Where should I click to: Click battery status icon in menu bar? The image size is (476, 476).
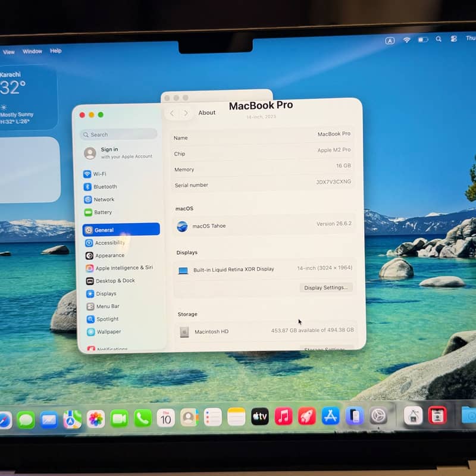423,39
